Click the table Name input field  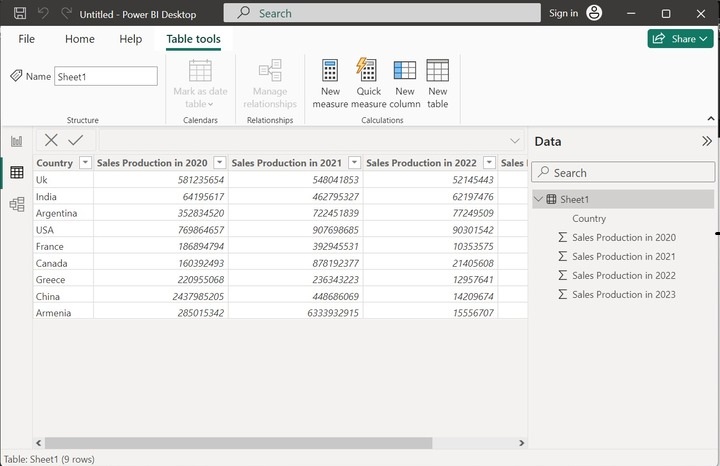tap(106, 76)
